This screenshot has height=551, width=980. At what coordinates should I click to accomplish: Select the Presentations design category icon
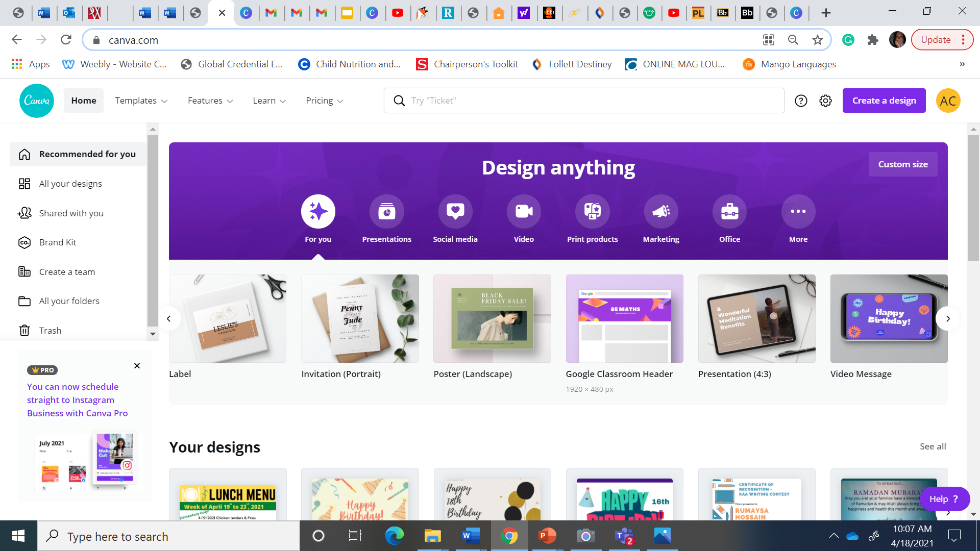[x=386, y=211]
